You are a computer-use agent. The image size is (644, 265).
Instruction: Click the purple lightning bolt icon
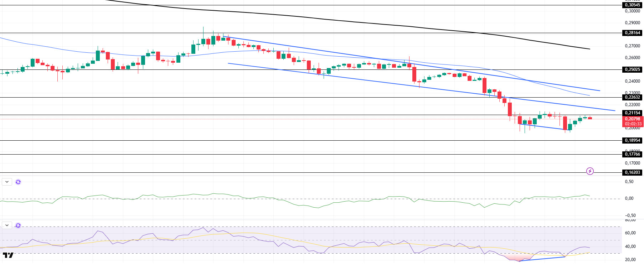590,171
